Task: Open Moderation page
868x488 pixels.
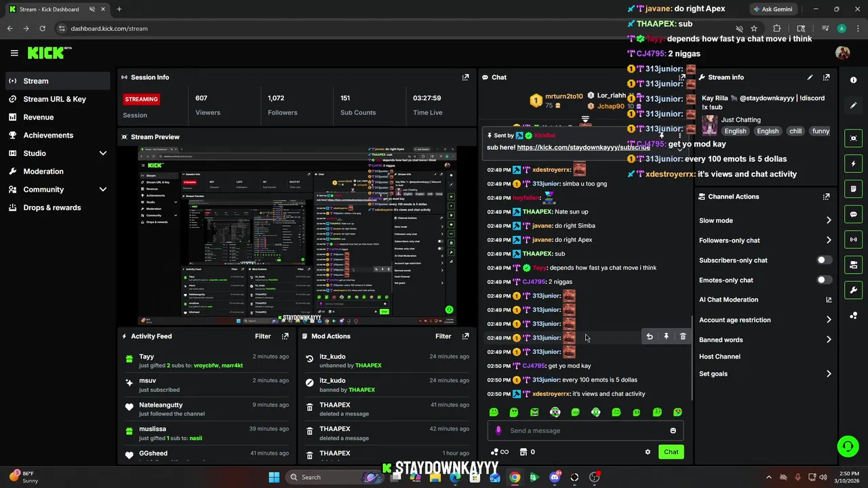Action: (x=56, y=171)
